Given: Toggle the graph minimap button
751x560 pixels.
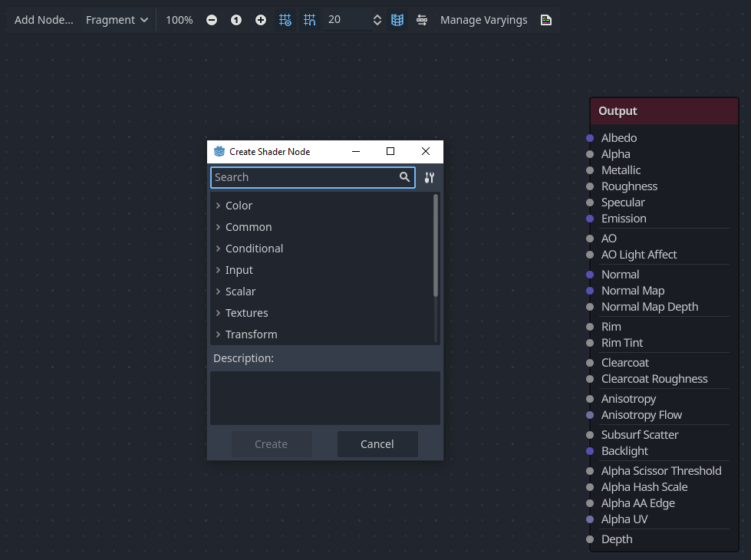Looking at the screenshot, I should pos(397,20).
